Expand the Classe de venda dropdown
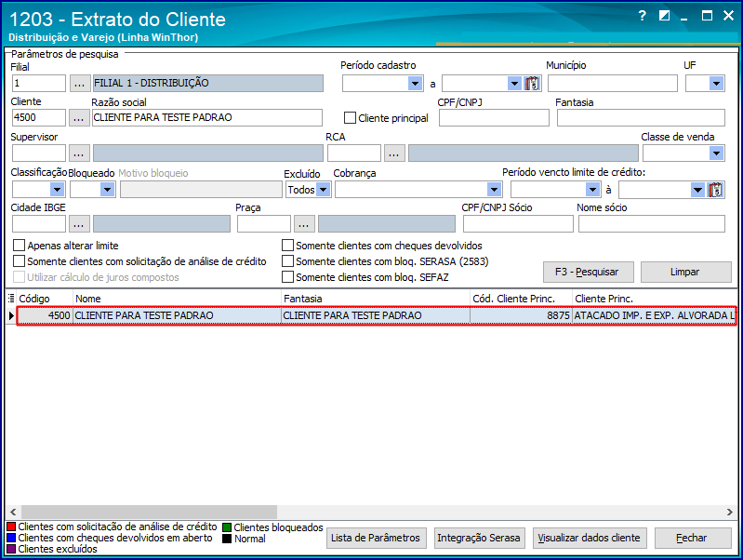This screenshot has width=743, height=560. click(x=716, y=153)
